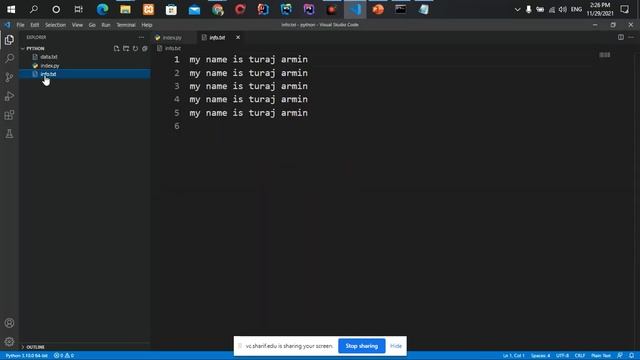
Task: Open the Go menu
Action: pyautogui.click(x=92, y=25)
